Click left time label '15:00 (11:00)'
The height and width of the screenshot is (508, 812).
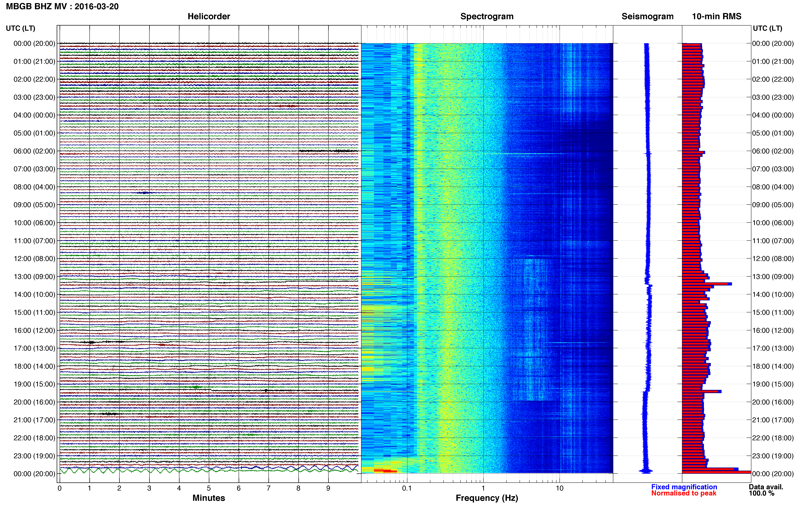34,312
